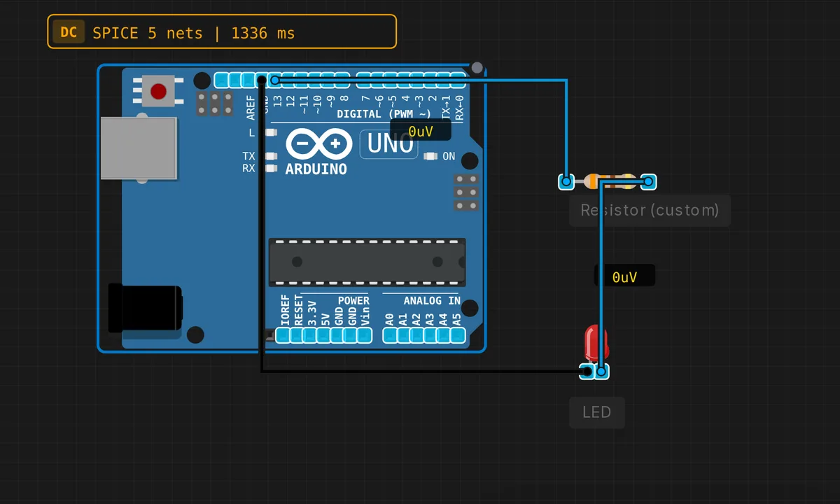The image size is (840, 504).
Task: Click the L indicator LED on board
Action: pyautogui.click(x=271, y=132)
